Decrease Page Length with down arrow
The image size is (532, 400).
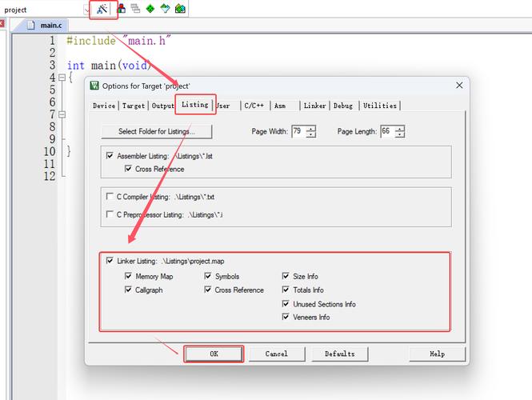(400, 134)
